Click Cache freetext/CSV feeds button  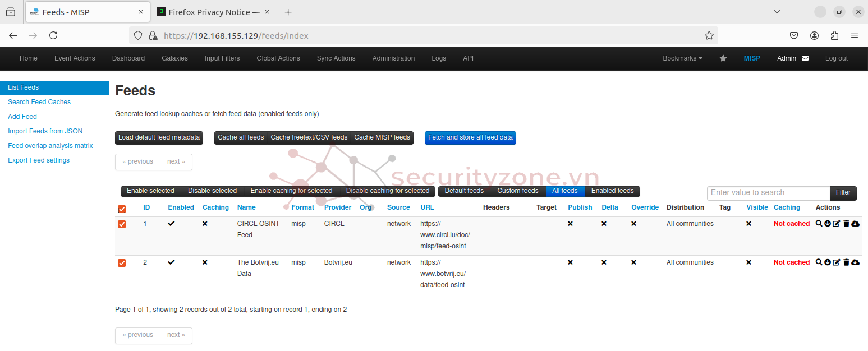tap(309, 138)
